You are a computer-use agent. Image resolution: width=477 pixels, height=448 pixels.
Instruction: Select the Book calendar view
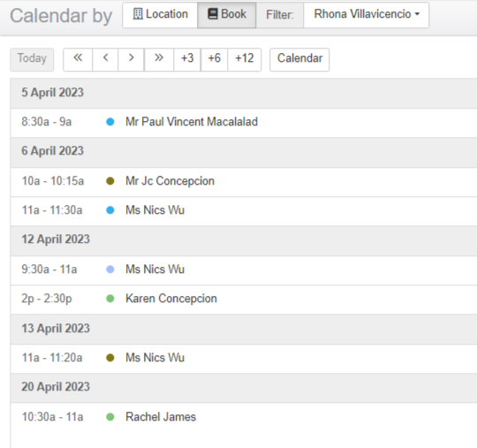pos(227,15)
